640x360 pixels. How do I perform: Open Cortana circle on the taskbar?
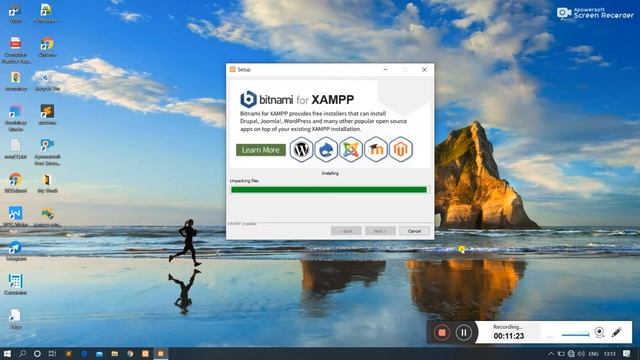tap(37, 353)
